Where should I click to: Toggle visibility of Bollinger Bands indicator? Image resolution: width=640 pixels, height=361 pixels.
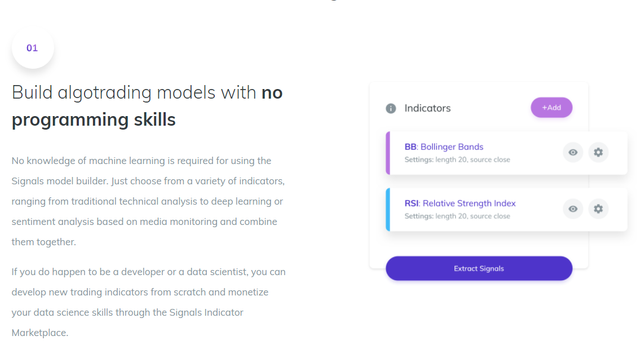point(573,152)
